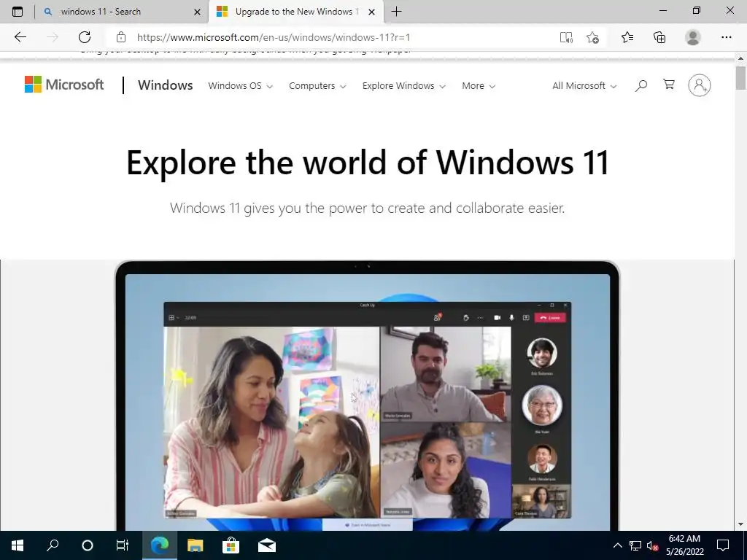747x560 pixels.
Task: Expand the Computers menu
Action: click(x=317, y=86)
